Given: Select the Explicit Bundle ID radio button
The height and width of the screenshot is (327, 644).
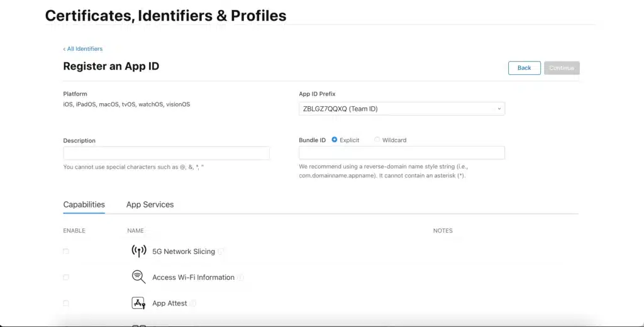Looking at the screenshot, I should coord(335,140).
